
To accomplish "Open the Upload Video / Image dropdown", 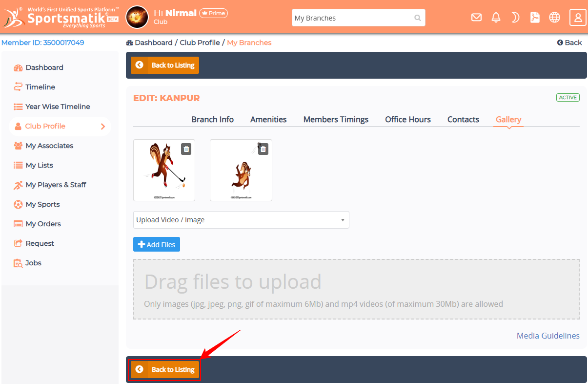I will pos(241,220).
